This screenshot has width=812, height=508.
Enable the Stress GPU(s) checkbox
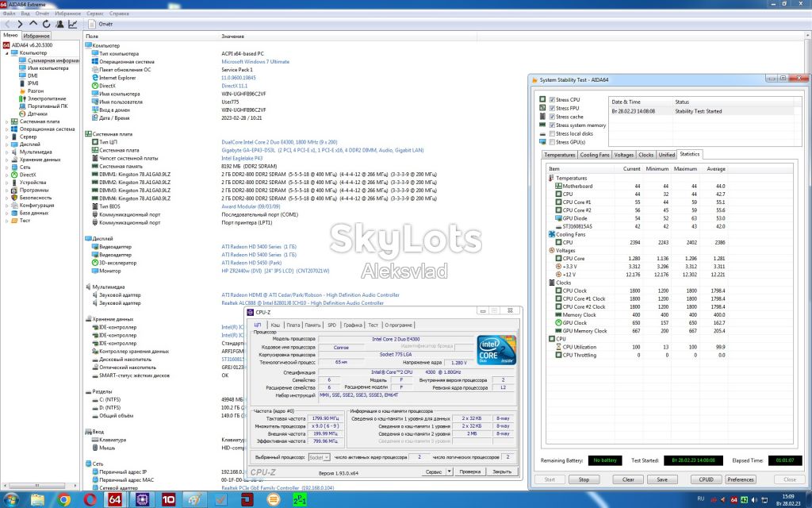click(x=552, y=141)
